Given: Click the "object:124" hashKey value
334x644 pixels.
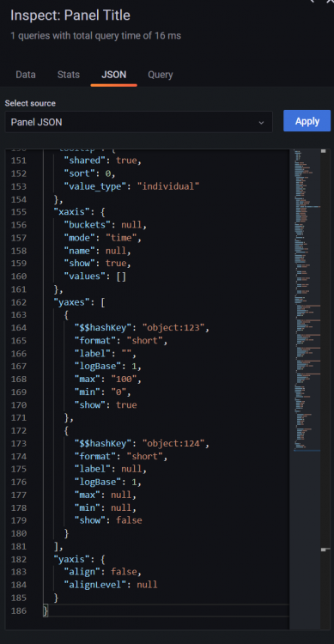Looking at the screenshot, I should tap(173, 444).
